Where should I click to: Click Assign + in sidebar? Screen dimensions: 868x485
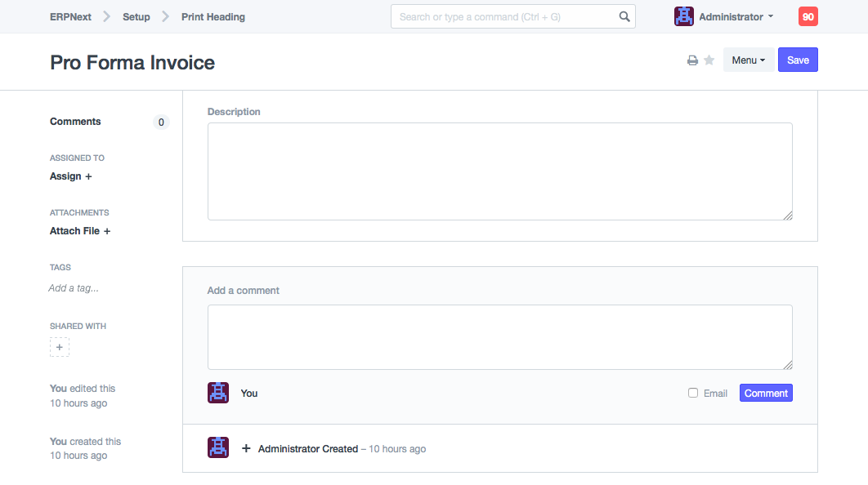71,176
